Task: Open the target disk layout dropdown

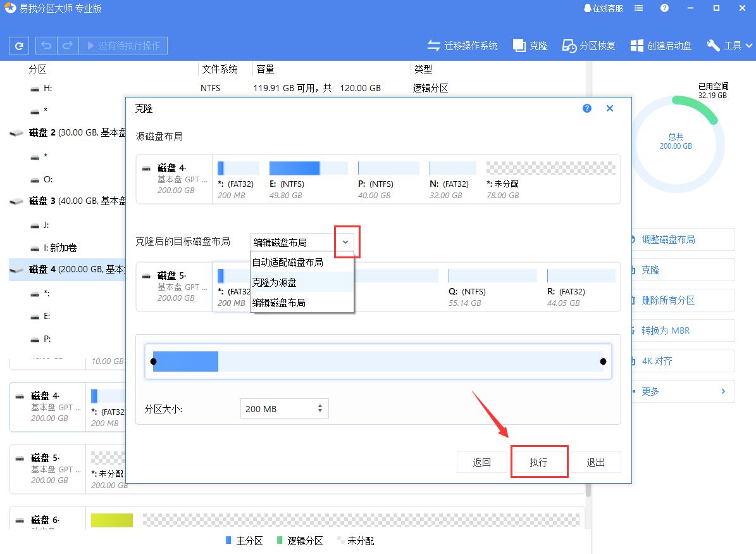Action: coord(346,242)
